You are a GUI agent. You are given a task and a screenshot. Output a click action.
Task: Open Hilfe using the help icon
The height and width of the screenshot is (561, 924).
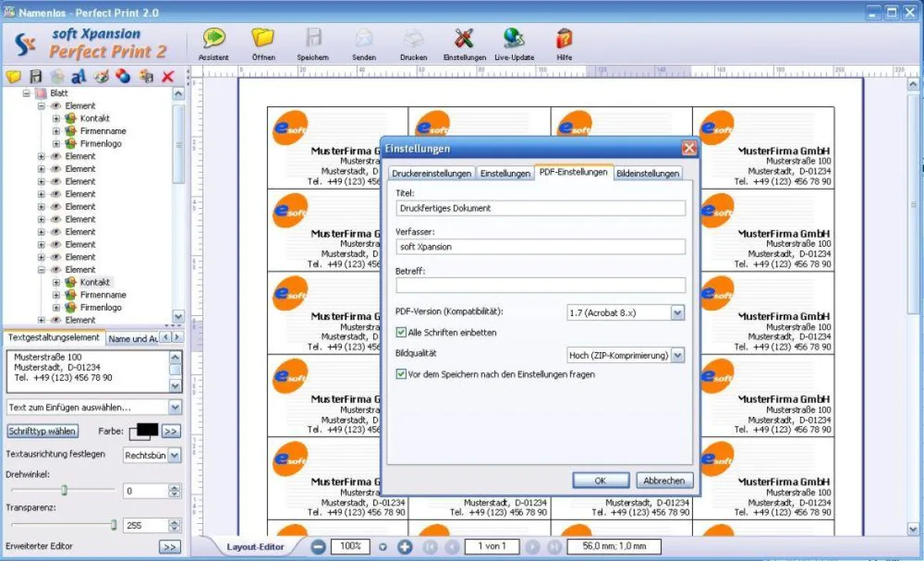(x=564, y=39)
